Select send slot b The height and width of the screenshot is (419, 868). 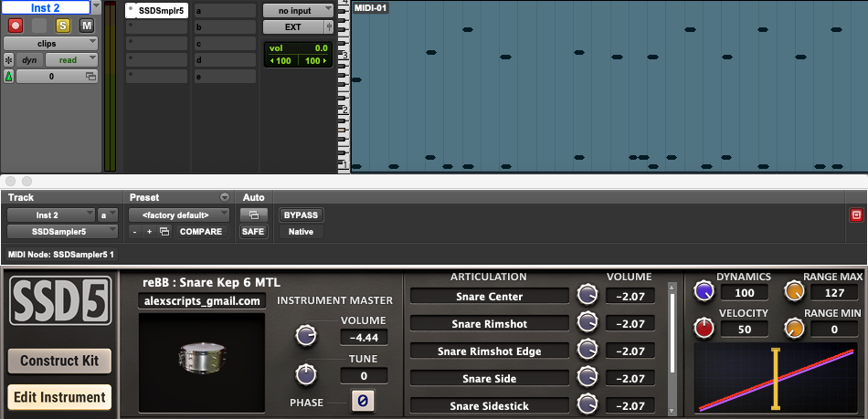point(225,27)
